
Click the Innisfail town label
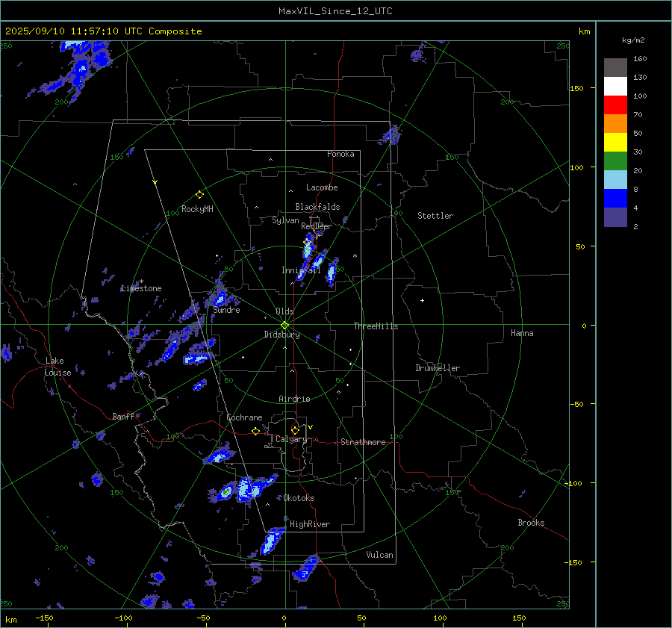[301, 270]
